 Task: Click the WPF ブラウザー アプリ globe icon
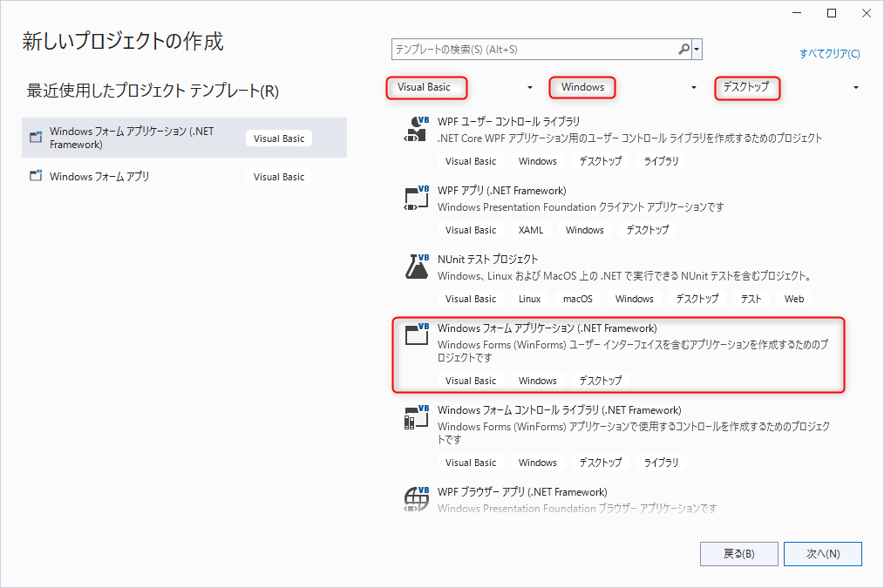click(x=417, y=499)
